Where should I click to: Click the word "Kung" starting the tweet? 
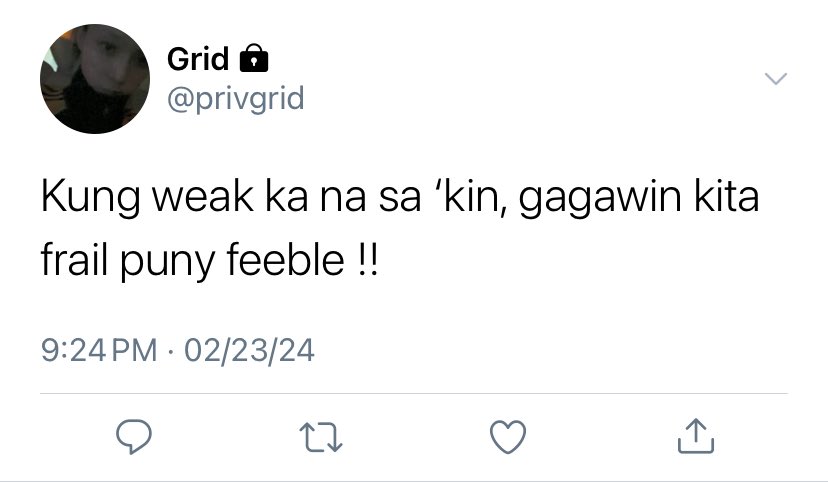tap(90, 197)
